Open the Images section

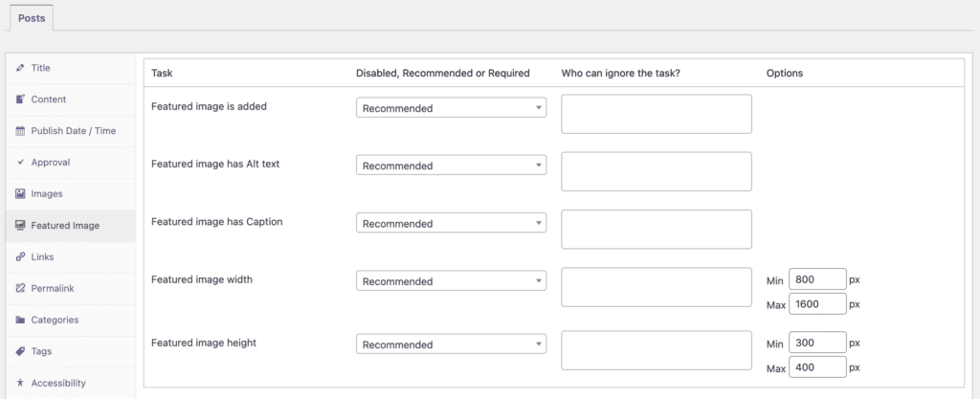[x=70, y=193]
